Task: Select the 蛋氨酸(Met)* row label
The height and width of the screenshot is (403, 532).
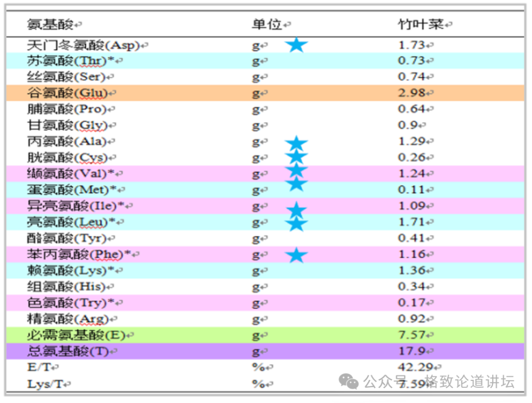Action: (72, 190)
